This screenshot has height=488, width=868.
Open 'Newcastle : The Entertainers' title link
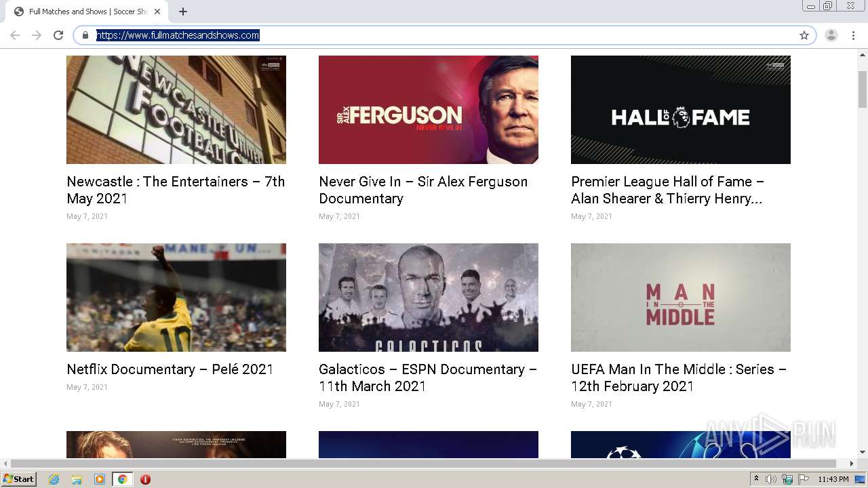click(x=176, y=190)
